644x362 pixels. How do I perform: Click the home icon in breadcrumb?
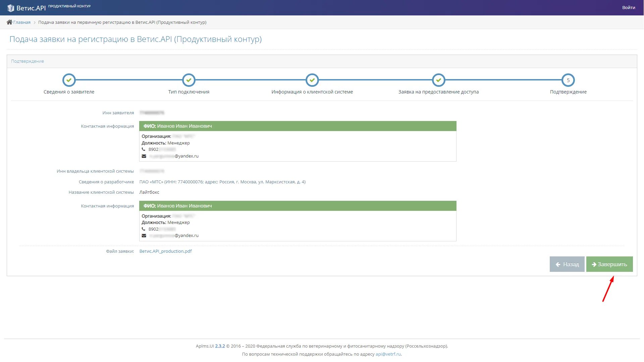click(x=9, y=22)
